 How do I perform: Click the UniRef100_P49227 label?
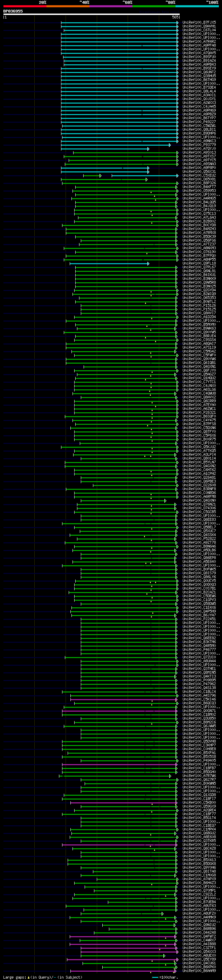pos(199,122)
